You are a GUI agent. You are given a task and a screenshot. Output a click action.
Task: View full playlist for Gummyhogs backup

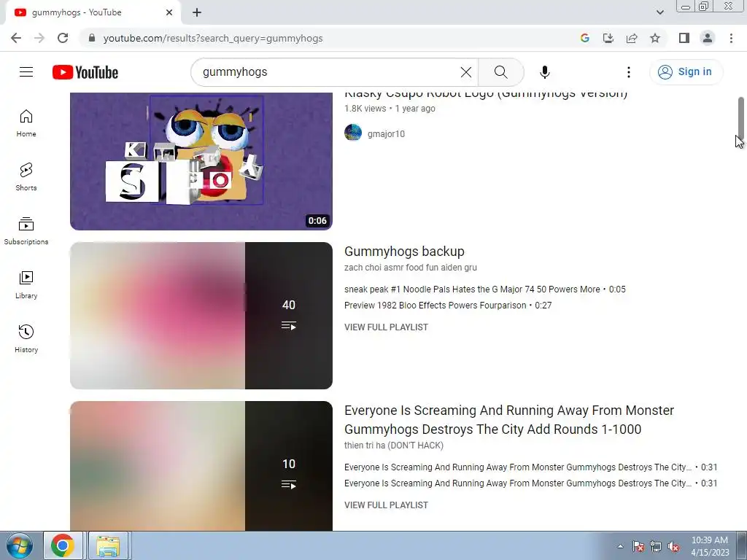click(x=386, y=327)
